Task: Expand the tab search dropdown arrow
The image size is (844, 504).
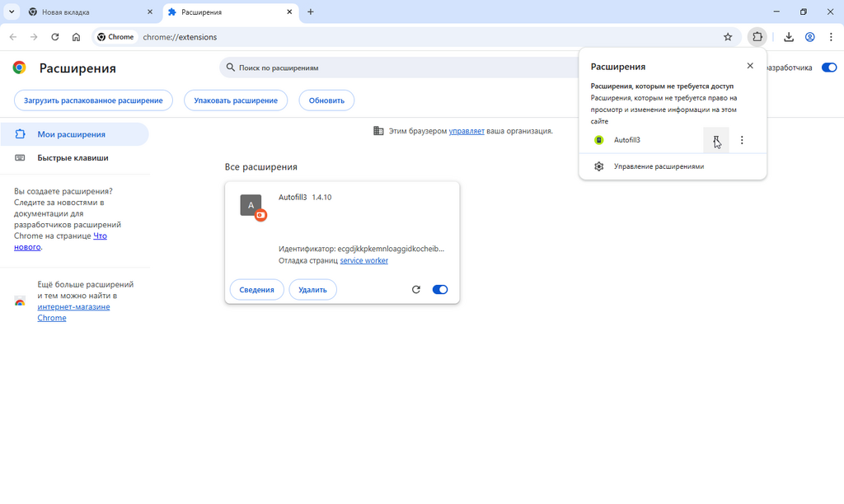Action: [12, 12]
